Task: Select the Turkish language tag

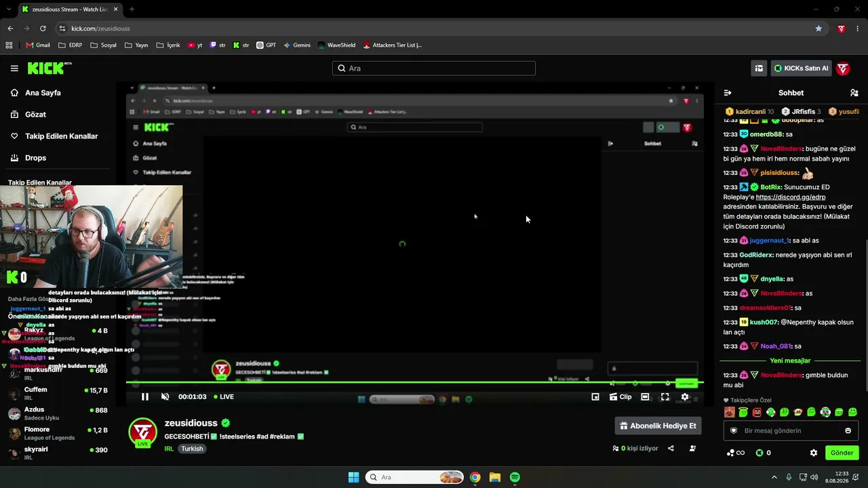Action: (192, 449)
